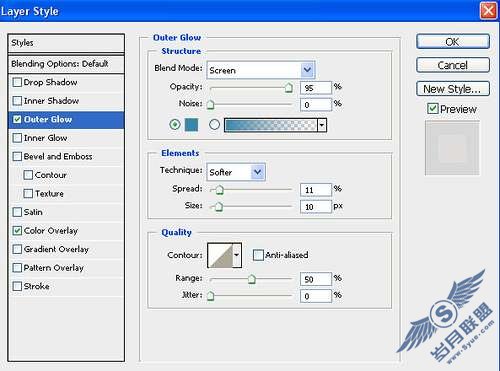Open the Blend Mode dropdown showing Screen
Screen dimensions: 500x371
pos(261,70)
